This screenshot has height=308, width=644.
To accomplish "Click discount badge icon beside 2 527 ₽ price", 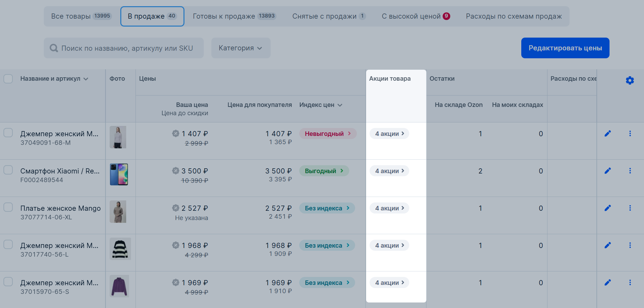I will pos(175,208).
